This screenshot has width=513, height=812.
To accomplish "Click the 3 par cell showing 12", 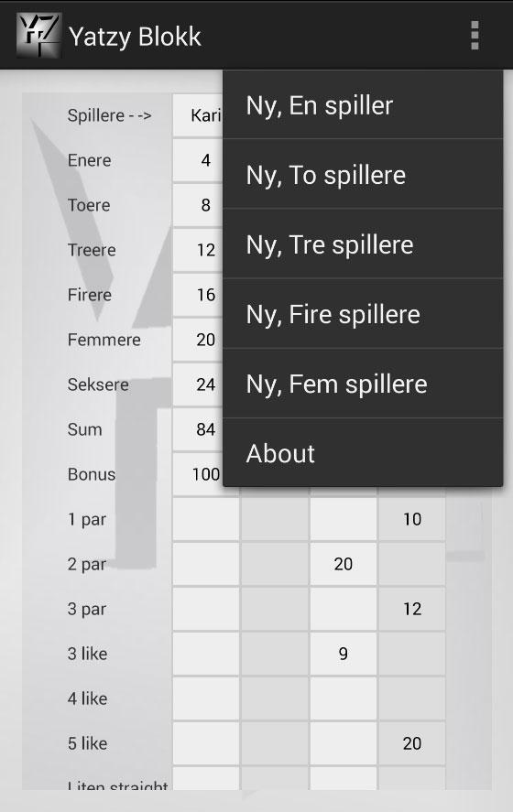I will pos(412,609).
